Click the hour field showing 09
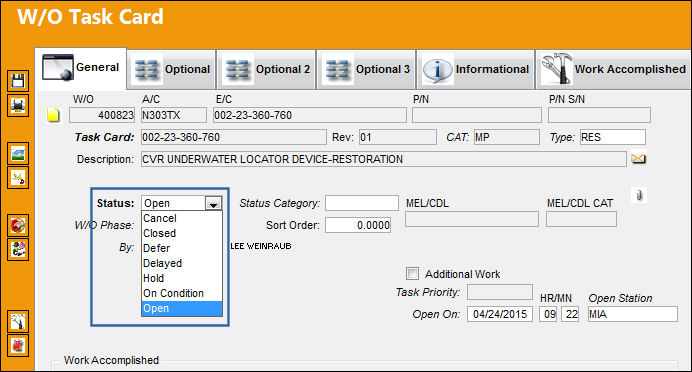692x372 pixels. (x=548, y=314)
